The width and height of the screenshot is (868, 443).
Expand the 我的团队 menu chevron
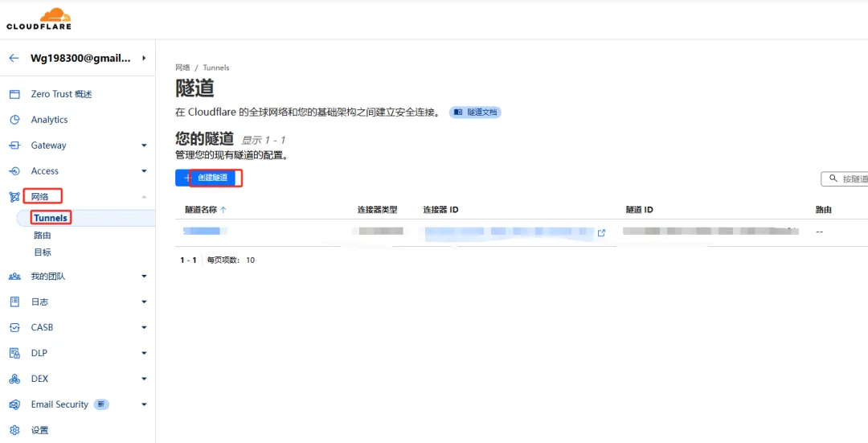click(x=144, y=277)
